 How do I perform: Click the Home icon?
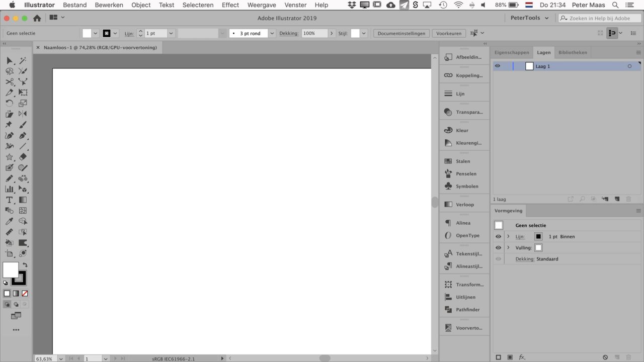[37, 18]
